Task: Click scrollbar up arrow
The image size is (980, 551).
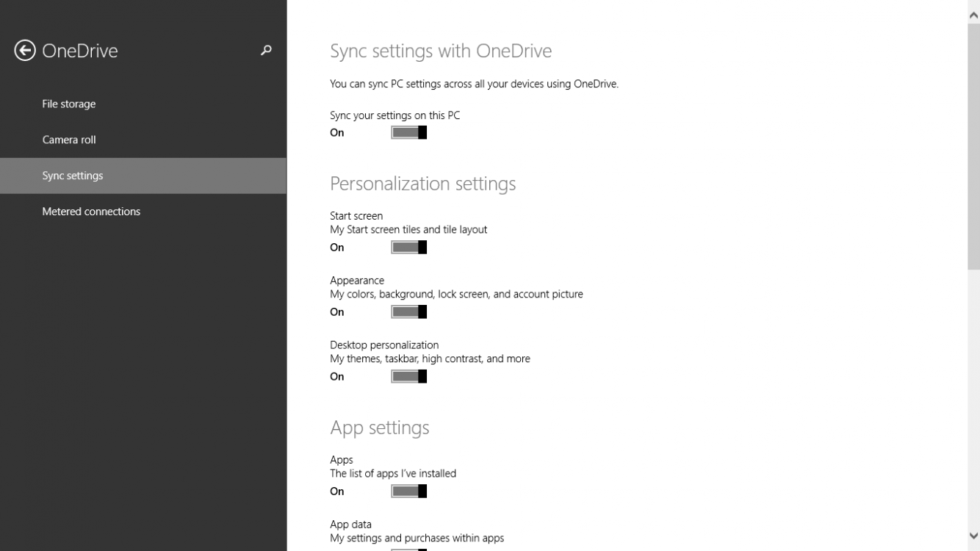Action: [973, 15]
